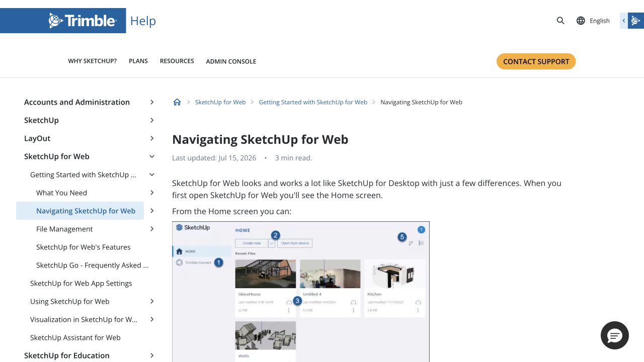
Task: Open the Why SketchUp? menu
Action: (93, 61)
